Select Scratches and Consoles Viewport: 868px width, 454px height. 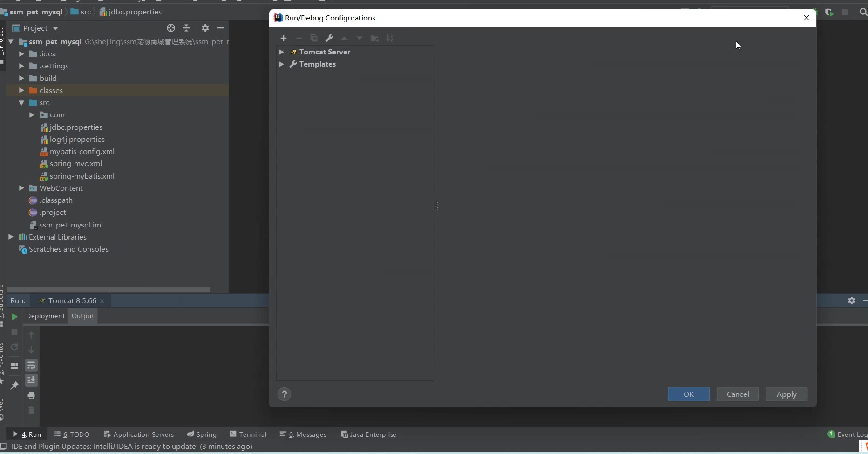pyautogui.click(x=68, y=249)
